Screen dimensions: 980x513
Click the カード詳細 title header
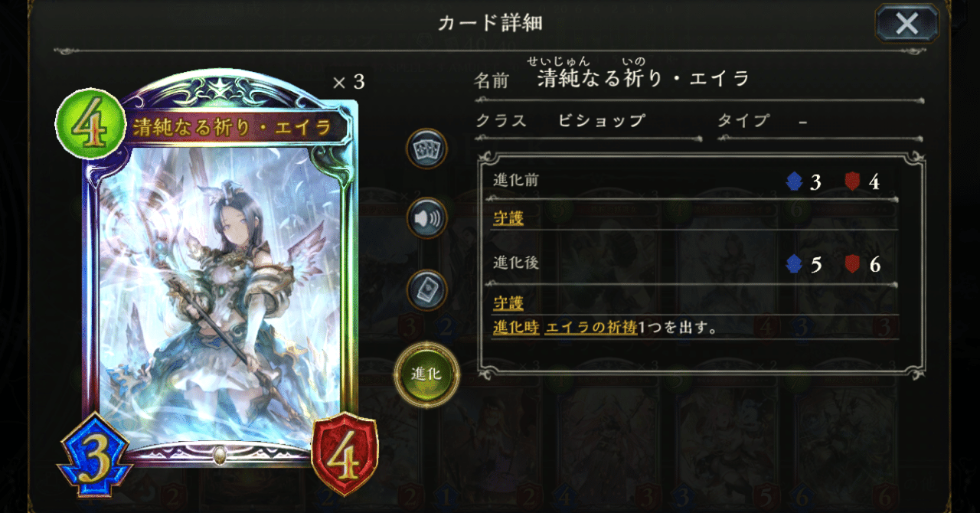pos(490,23)
